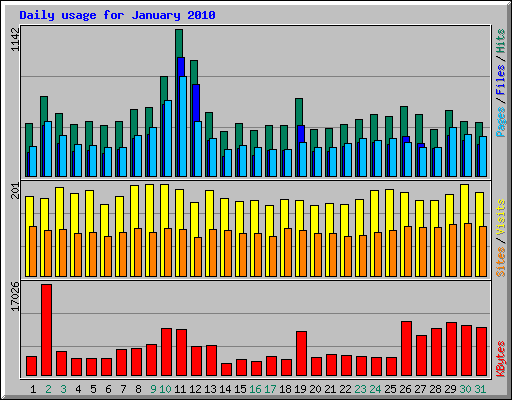Select the Files legend label
512x400 pixels.
click(x=501, y=80)
